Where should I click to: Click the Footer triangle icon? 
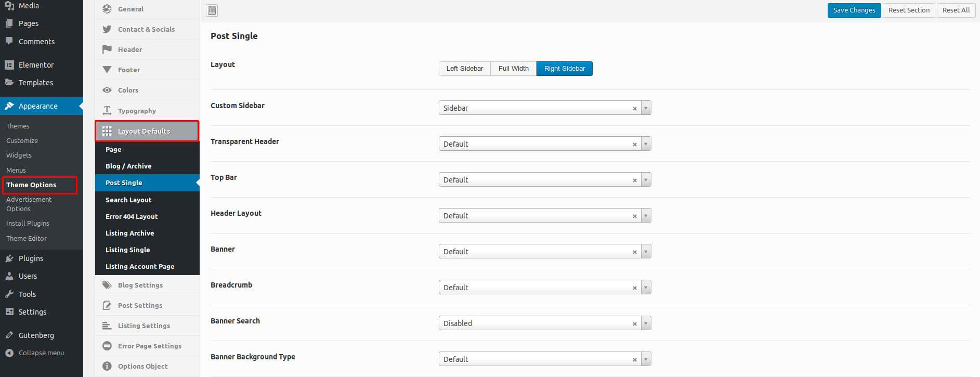[107, 70]
